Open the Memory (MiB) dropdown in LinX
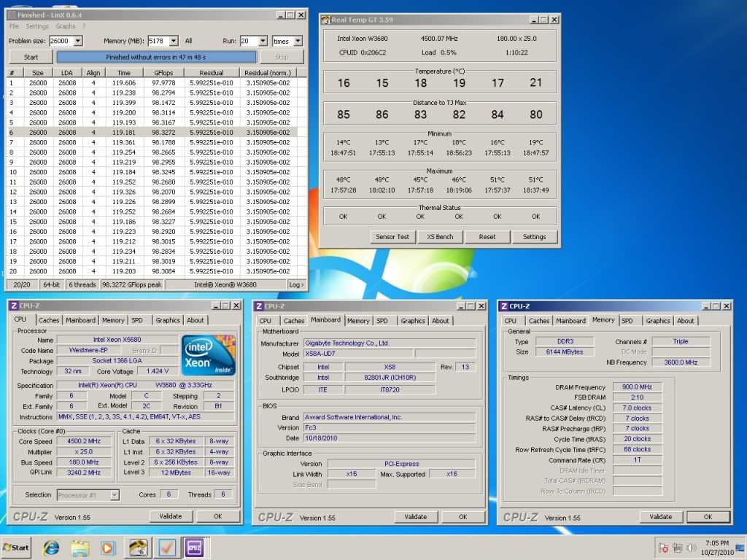This screenshot has height=560, width=747. 174,41
